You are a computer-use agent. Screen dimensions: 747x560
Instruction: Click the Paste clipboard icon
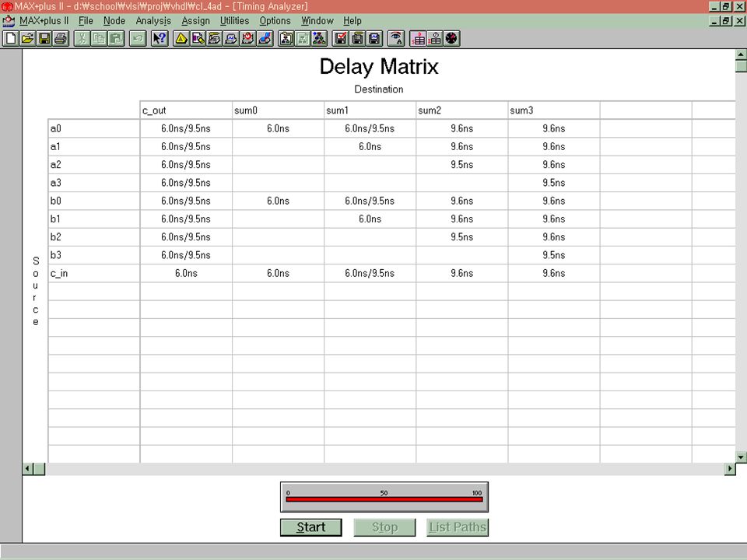tap(116, 39)
